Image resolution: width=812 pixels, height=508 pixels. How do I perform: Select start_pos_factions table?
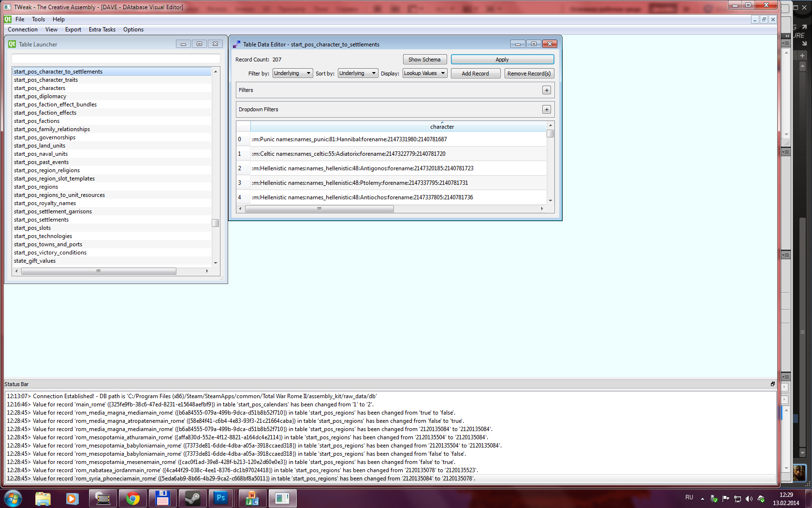112,121
